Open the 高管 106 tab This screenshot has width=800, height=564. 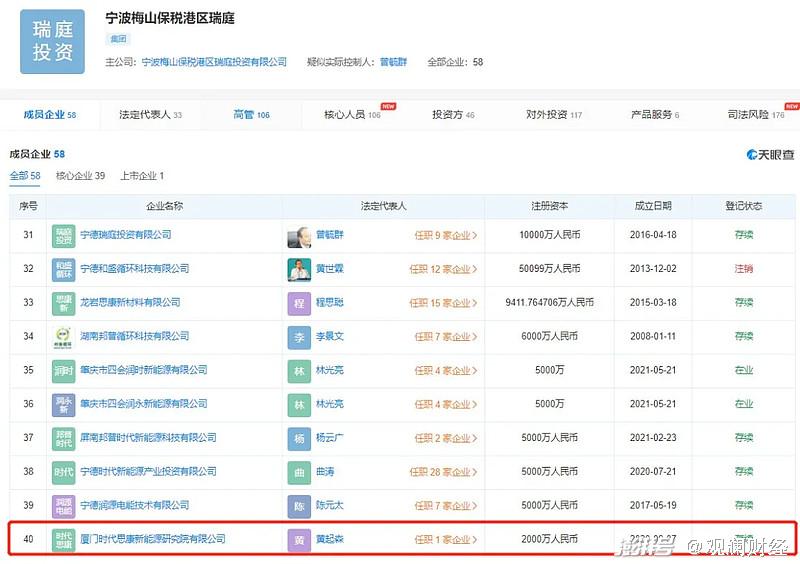tap(251, 115)
